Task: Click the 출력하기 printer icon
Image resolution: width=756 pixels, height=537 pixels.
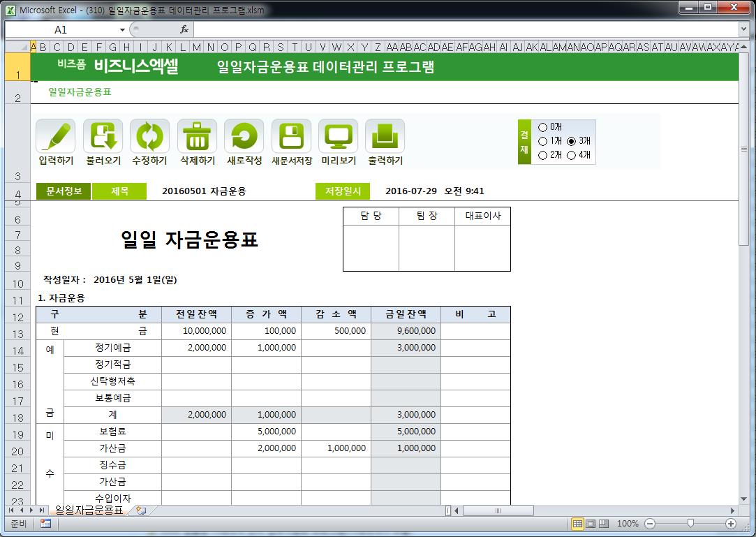Action: (x=385, y=136)
